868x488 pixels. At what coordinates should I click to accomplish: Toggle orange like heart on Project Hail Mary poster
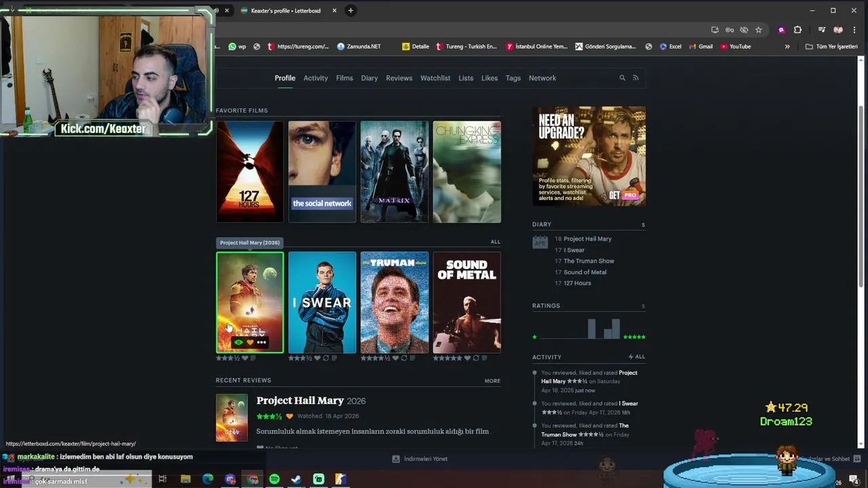click(250, 342)
